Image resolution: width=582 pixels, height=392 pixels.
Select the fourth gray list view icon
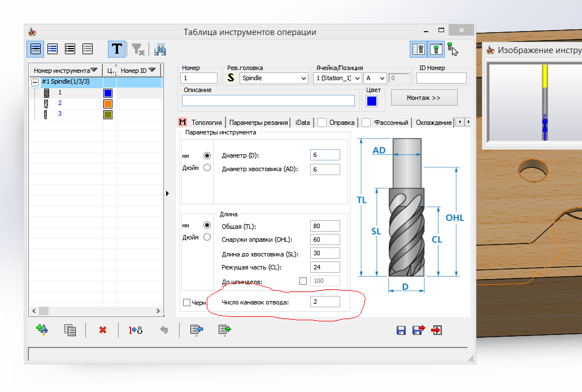tap(88, 49)
